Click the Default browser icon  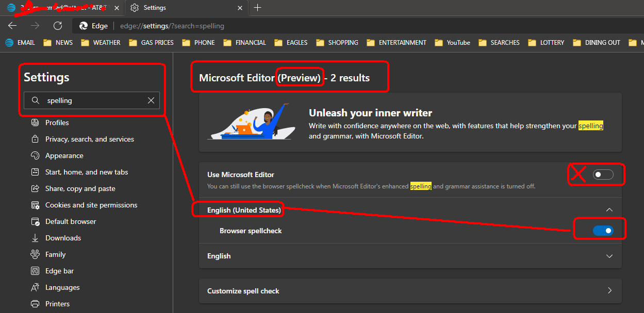tap(35, 221)
